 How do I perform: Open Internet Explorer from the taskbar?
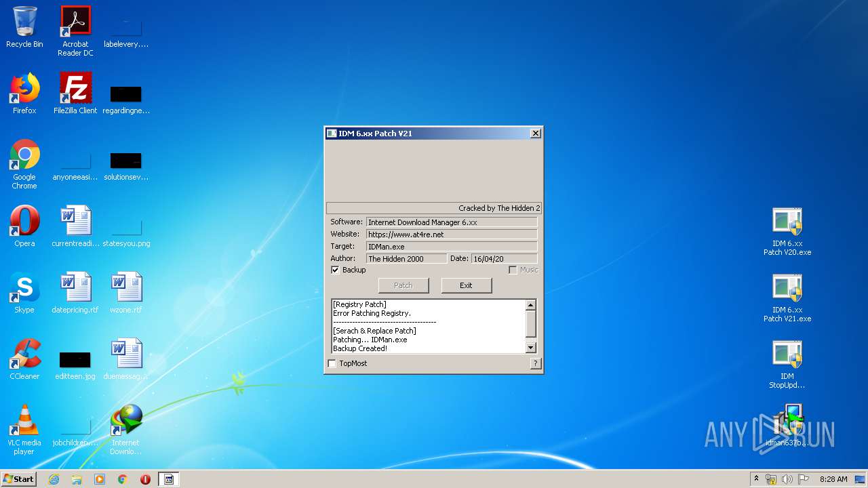pyautogui.click(x=54, y=479)
